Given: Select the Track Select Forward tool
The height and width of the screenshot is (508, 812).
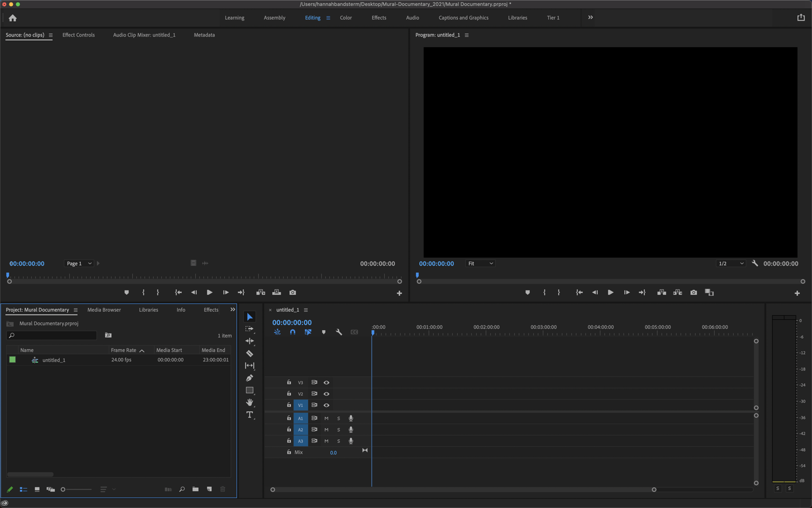Looking at the screenshot, I should [x=250, y=329].
